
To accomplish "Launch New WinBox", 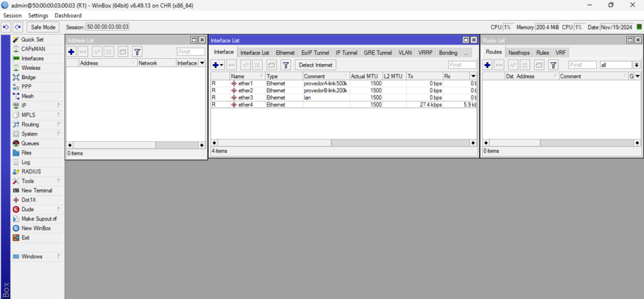I will (36, 229).
